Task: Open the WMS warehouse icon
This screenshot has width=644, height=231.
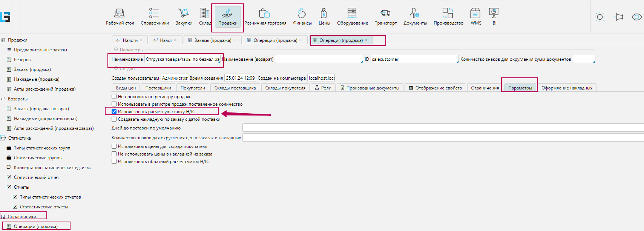Action: coord(475,13)
